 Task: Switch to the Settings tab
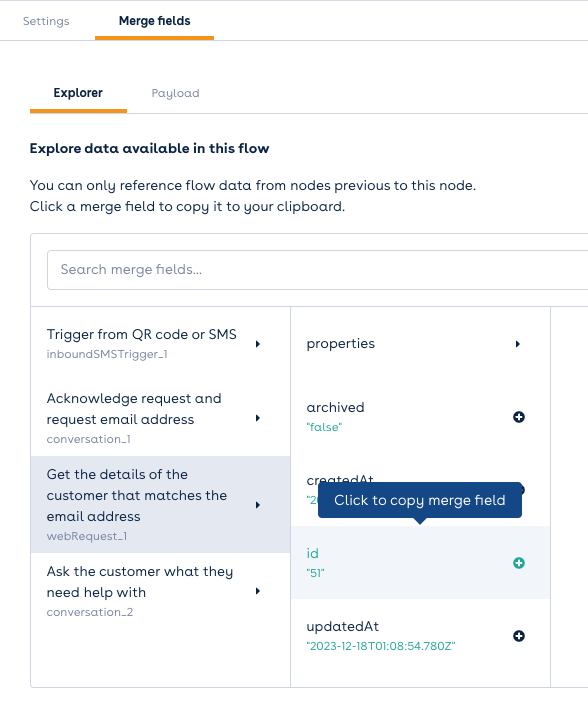pyautogui.click(x=46, y=21)
